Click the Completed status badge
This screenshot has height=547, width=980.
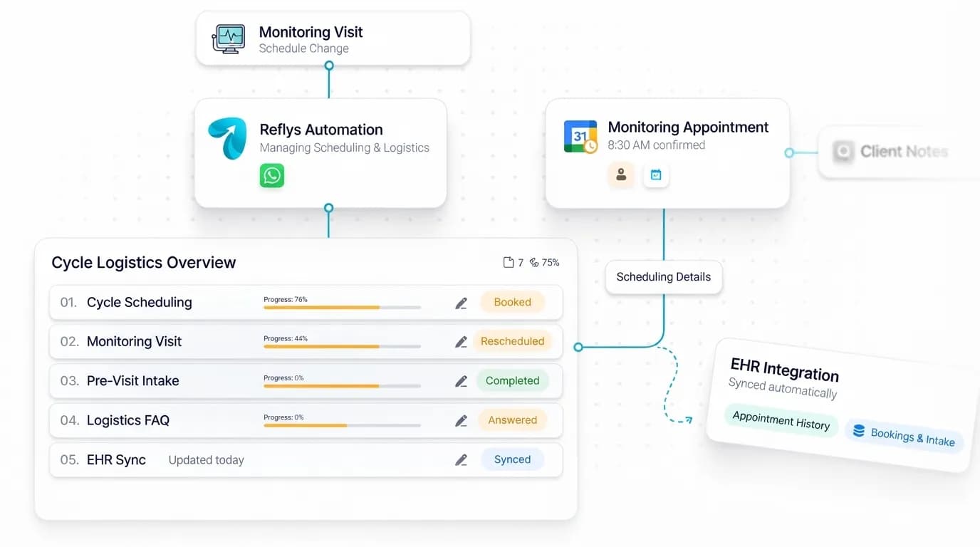point(513,380)
